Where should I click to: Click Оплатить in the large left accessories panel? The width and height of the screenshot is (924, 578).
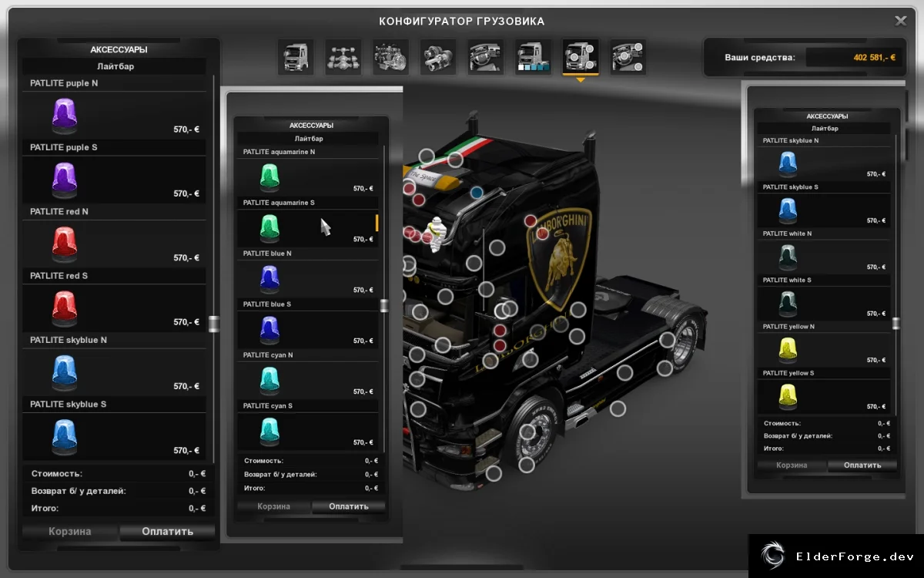coord(168,531)
